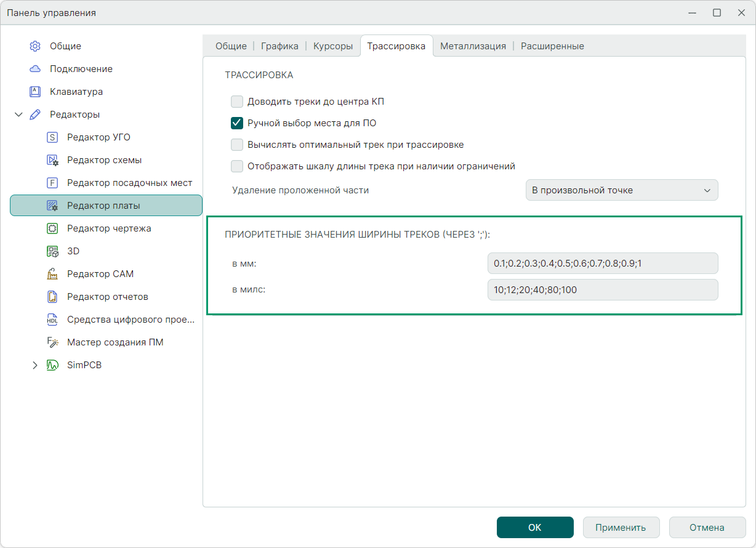Viewport: 756px width, 548px height.
Task: Expand the SimPCB tree node
Action: 35,365
